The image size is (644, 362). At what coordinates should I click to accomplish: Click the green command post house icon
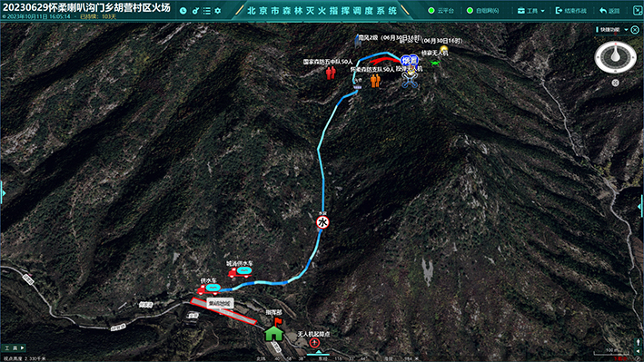point(274,333)
